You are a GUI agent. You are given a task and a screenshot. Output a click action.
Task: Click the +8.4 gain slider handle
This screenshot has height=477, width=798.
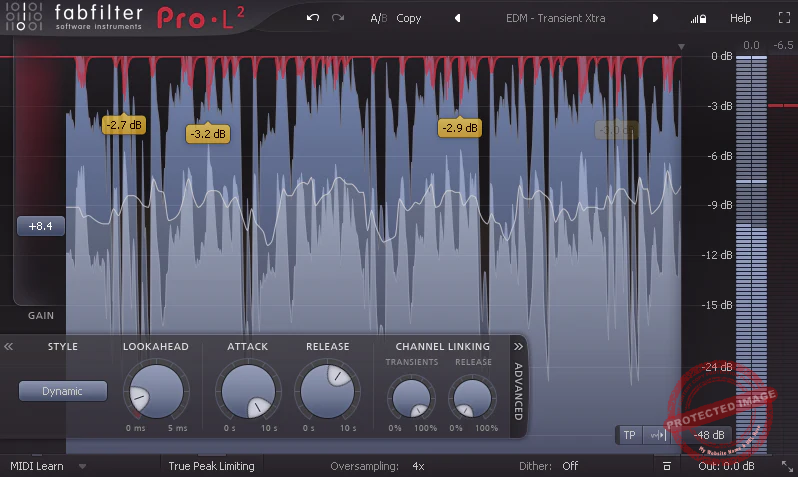click(41, 226)
